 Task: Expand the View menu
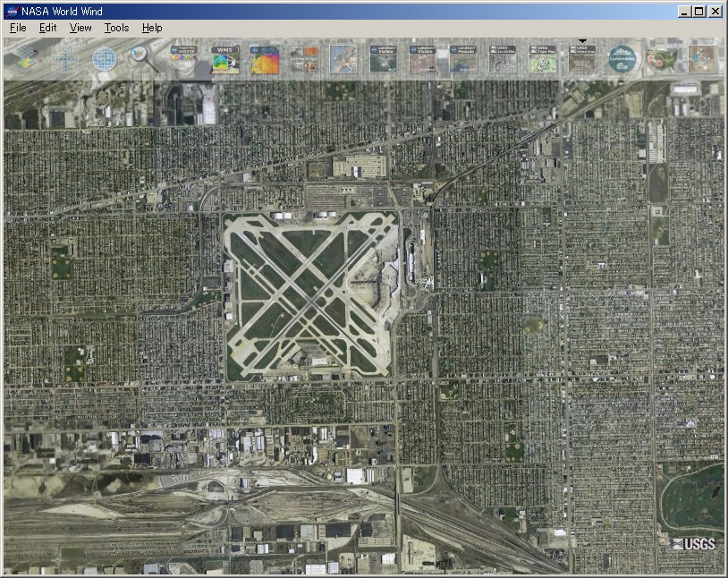pos(80,28)
